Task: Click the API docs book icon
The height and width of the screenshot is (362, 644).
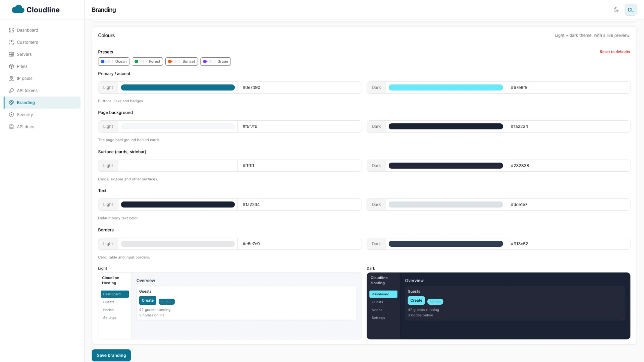Action: [x=11, y=127]
